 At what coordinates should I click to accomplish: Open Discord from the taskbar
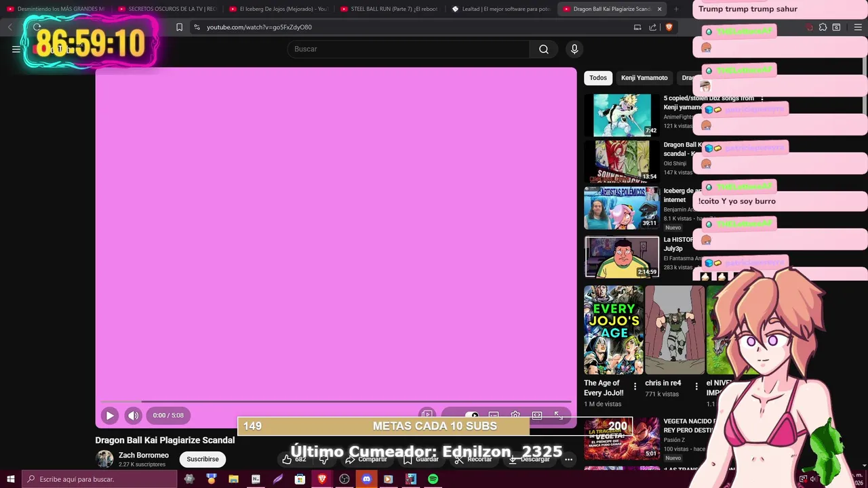(x=366, y=479)
